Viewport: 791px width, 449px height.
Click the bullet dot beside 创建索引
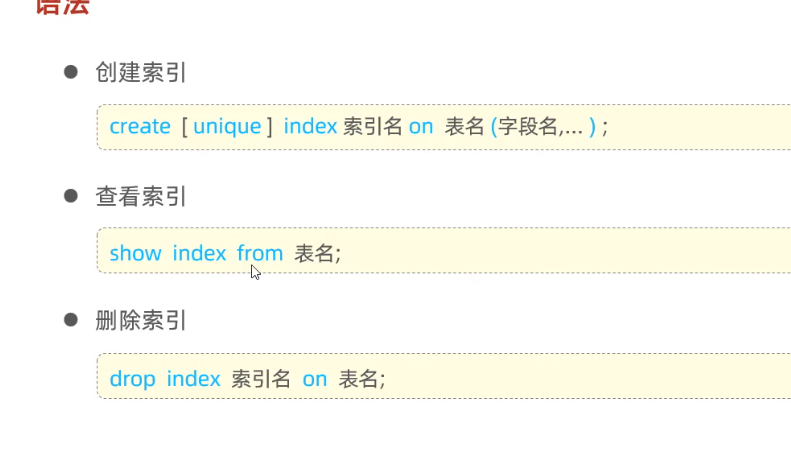pos(71,72)
